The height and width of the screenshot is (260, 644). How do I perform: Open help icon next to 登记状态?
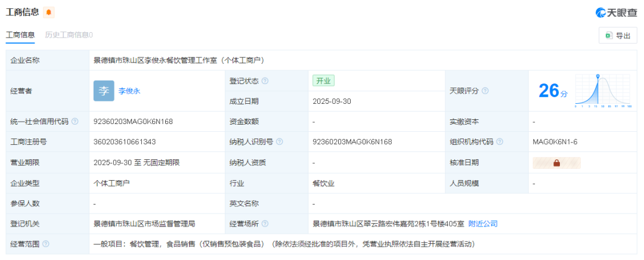click(265, 81)
